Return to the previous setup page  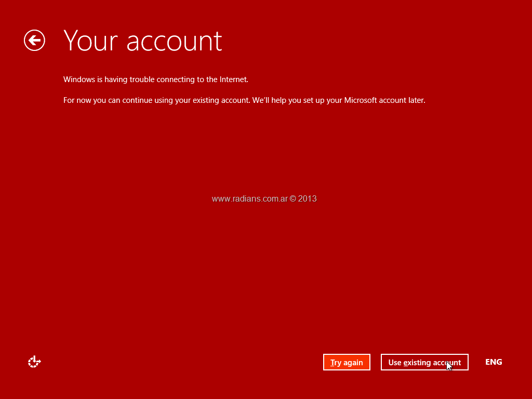(34, 41)
